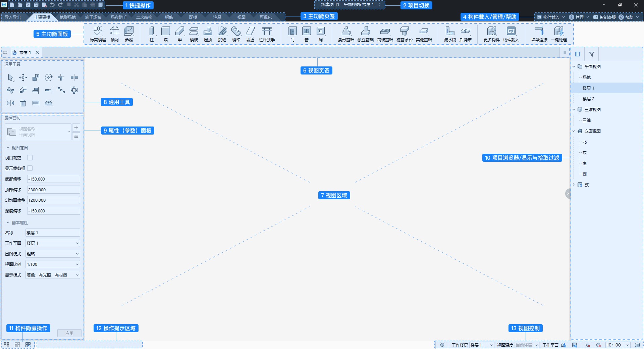Viewport: 644px width, 349px height.
Task: Select the 条形基础 tool
Action: (x=346, y=34)
